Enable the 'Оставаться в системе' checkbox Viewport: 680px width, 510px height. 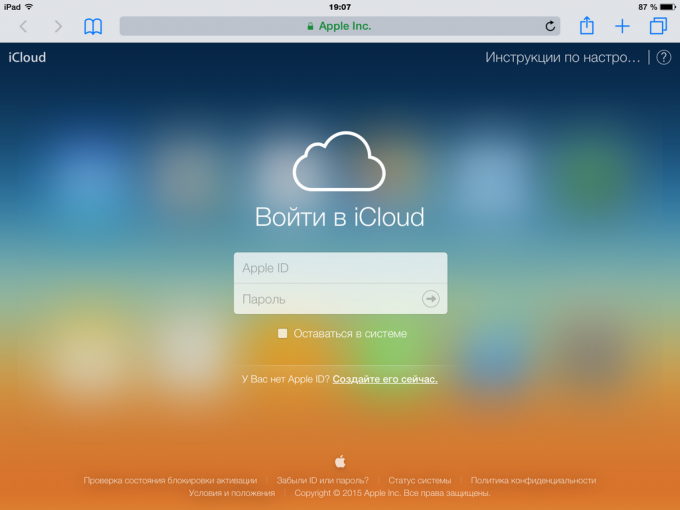click(x=282, y=333)
